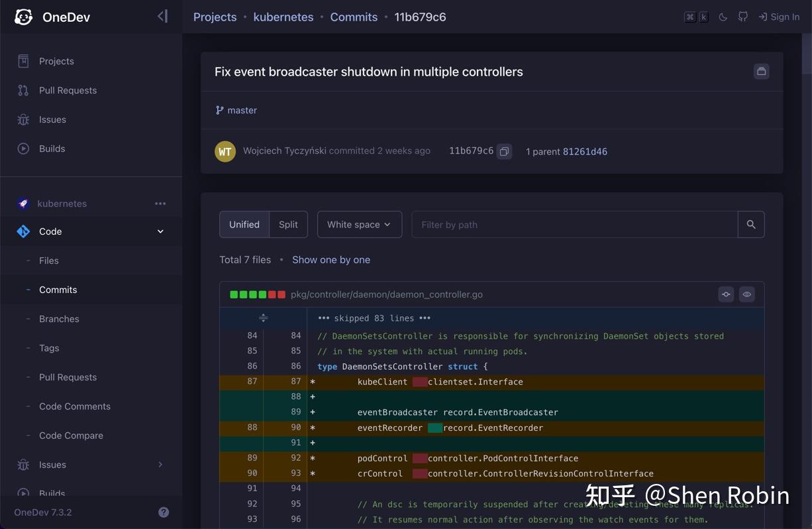Click the archive icon beside the commit title

(760, 71)
